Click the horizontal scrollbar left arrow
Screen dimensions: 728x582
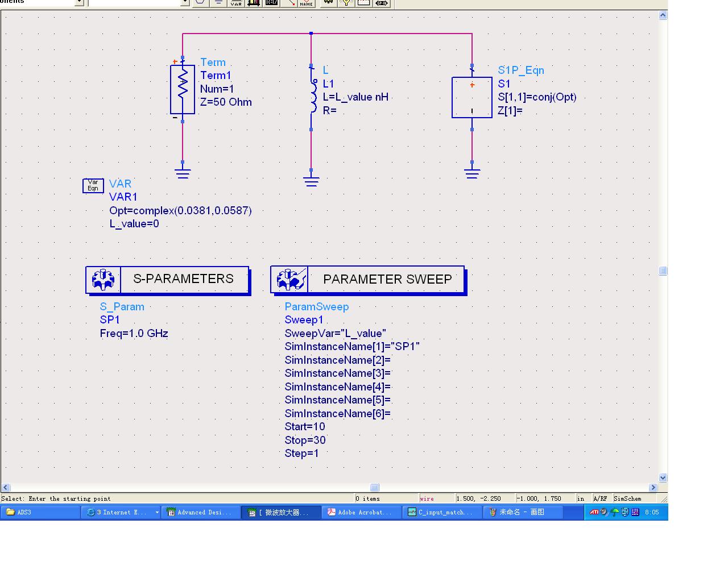pyautogui.click(x=6, y=487)
